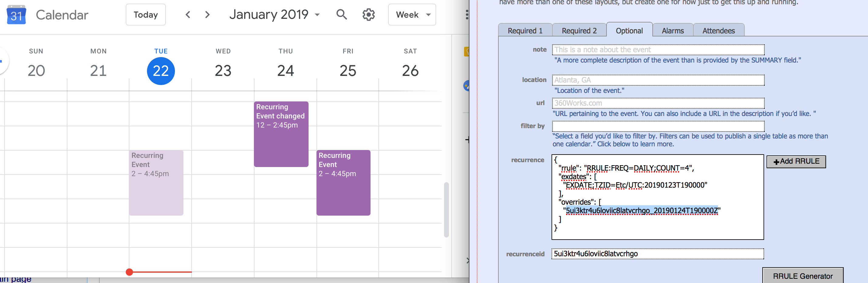Go to next week with right chevron
The image size is (868, 283).
[207, 15]
